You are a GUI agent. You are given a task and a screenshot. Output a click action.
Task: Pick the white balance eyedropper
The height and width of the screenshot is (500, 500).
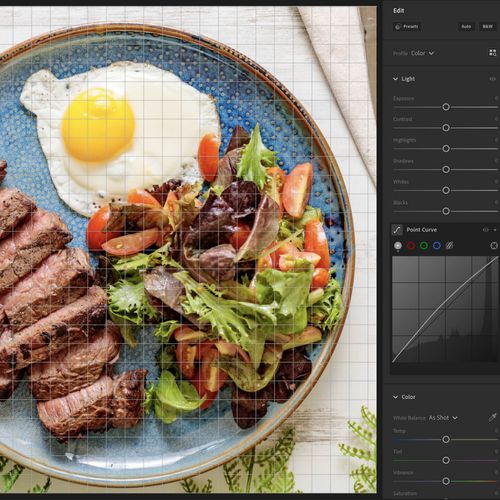click(492, 417)
